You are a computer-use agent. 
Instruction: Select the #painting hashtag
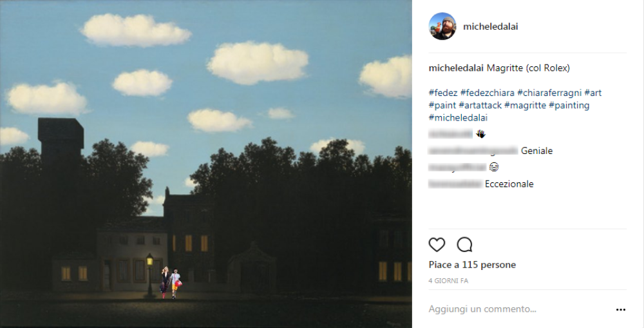(569, 106)
